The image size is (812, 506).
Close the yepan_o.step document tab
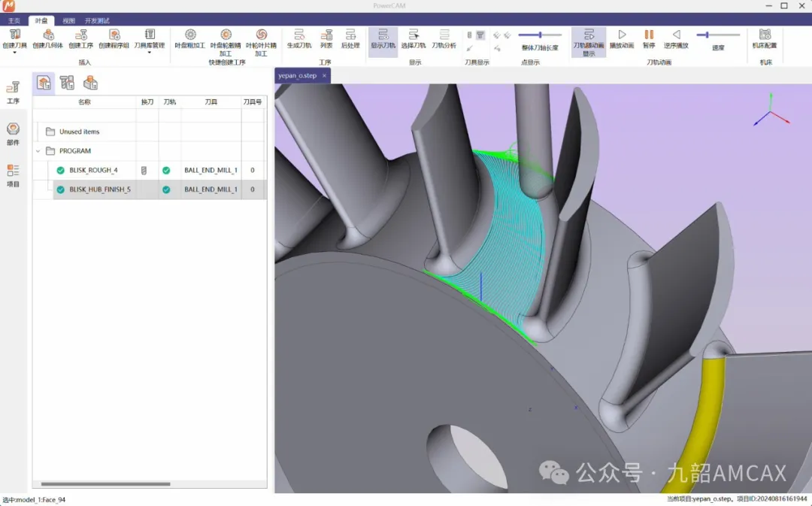coord(324,75)
